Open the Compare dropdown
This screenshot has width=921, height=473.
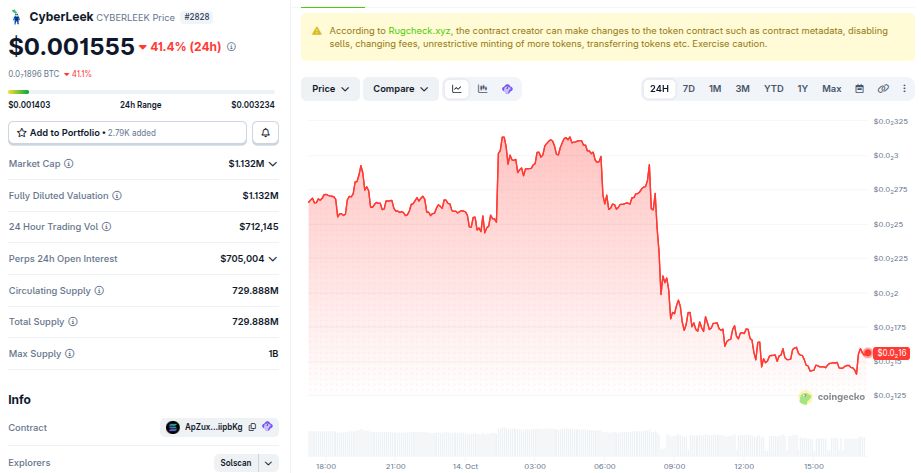click(401, 89)
